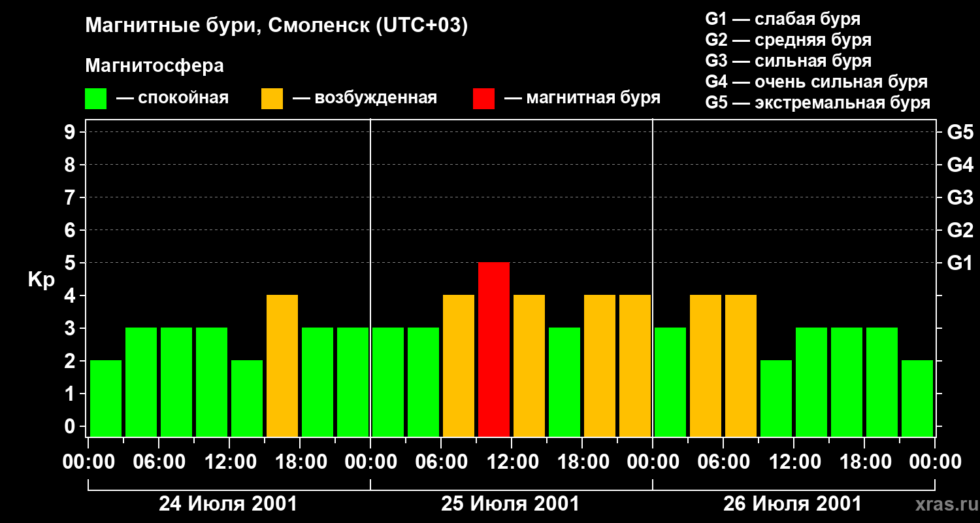The height and width of the screenshot is (523, 980).
Task: Click the '12:00' time label for 25 July
Action: 512,462
